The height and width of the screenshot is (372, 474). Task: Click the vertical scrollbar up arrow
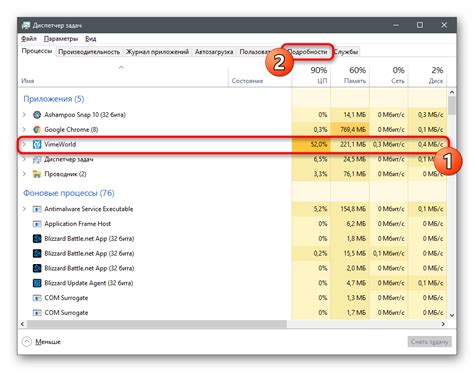click(452, 92)
